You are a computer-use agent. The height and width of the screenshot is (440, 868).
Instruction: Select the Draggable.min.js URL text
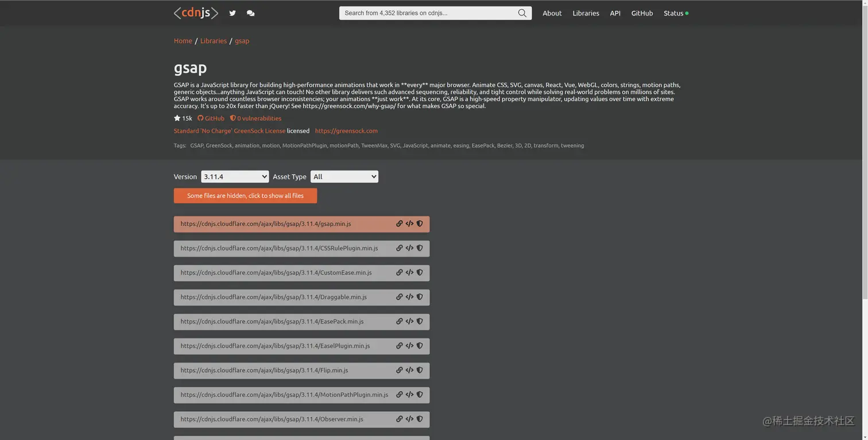[273, 297]
